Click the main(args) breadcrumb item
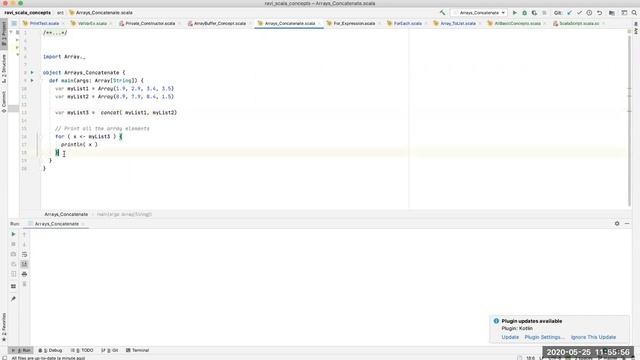The image size is (640, 360). coord(124,214)
